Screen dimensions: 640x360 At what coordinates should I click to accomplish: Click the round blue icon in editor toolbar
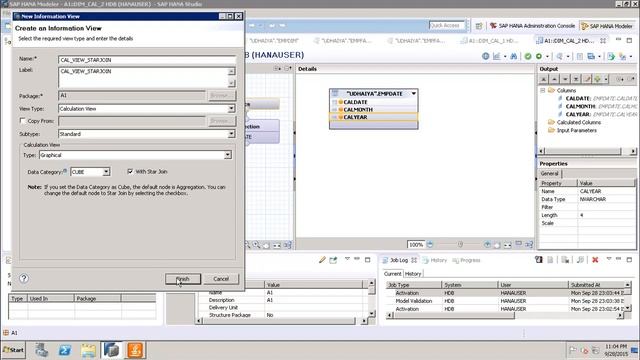tap(485, 56)
